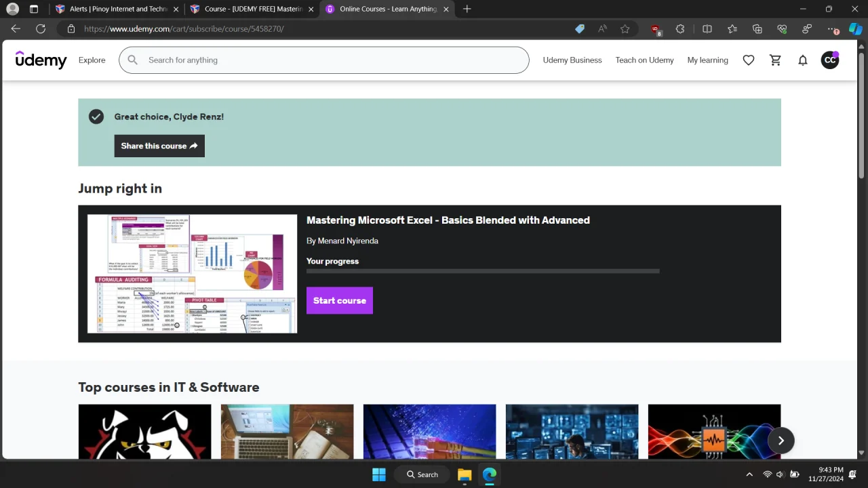
Task: Click the Excel course thumbnail image
Action: coord(193,274)
